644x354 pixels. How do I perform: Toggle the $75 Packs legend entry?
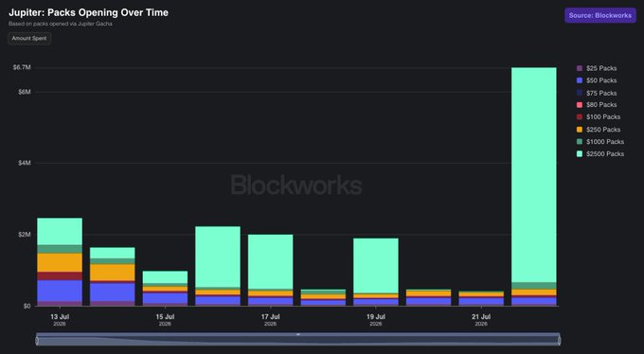[597, 93]
